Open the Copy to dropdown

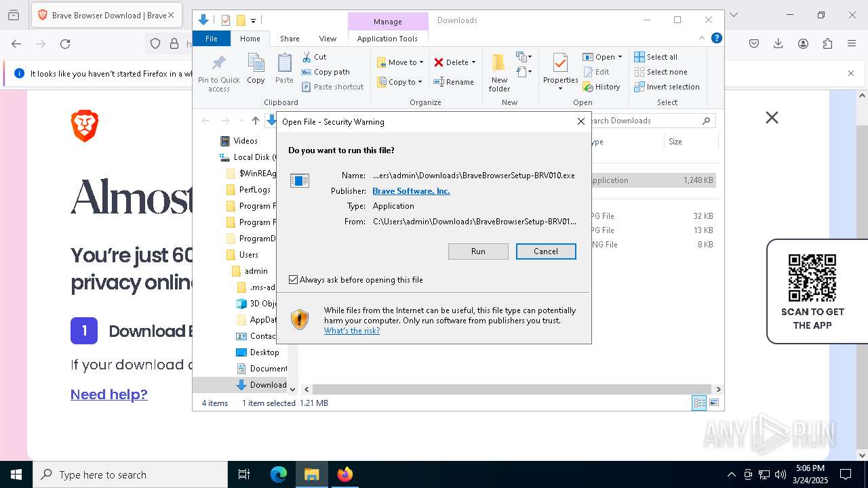399,82
